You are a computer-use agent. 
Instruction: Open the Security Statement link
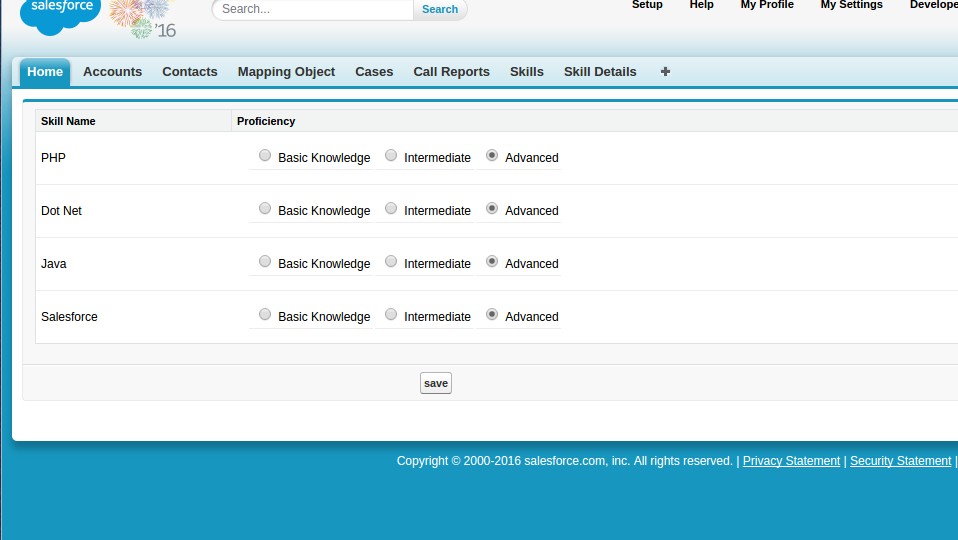pyautogui.click(x=901, y=461)
